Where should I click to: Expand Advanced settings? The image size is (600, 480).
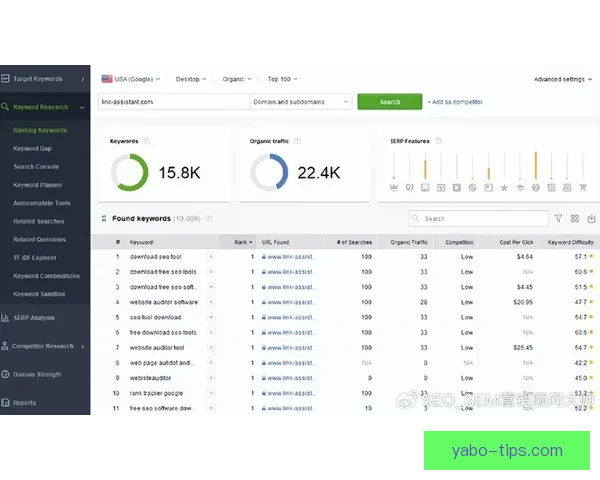click(563, 78)
